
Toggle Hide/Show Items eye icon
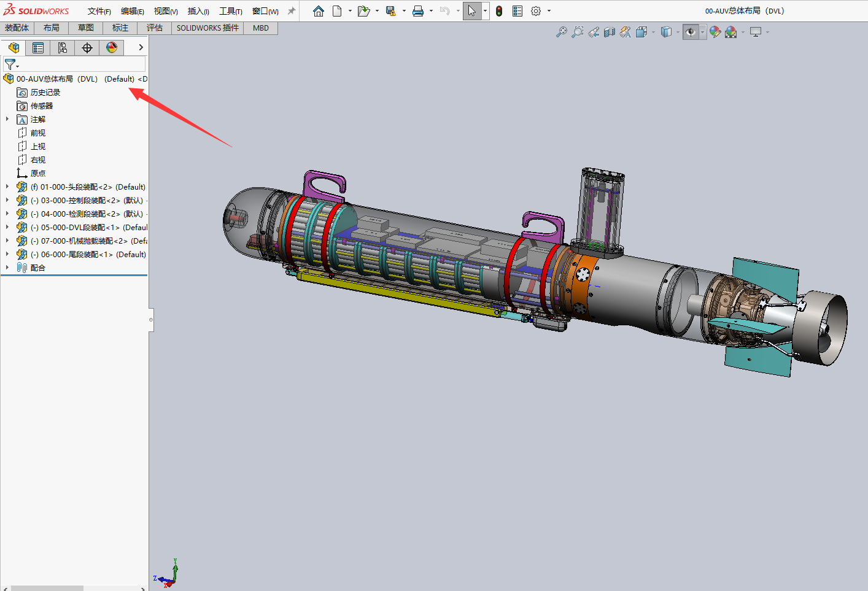tap(691, 32)
